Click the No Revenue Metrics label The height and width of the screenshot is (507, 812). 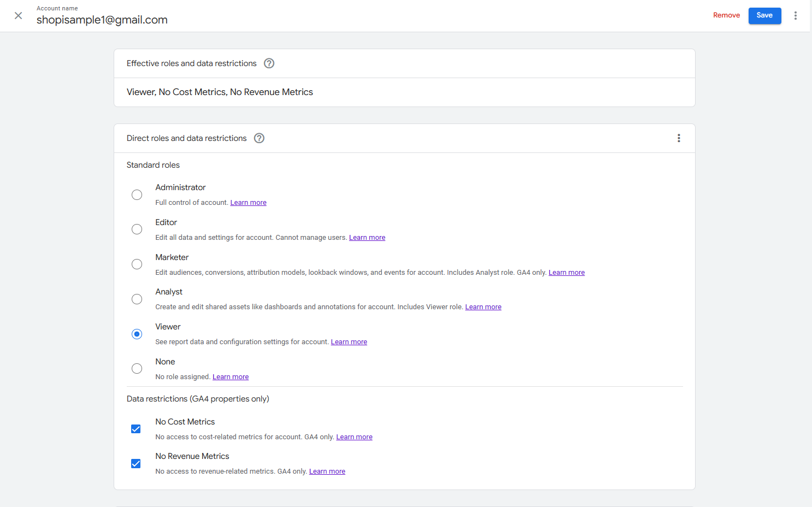tap(192, 456)
